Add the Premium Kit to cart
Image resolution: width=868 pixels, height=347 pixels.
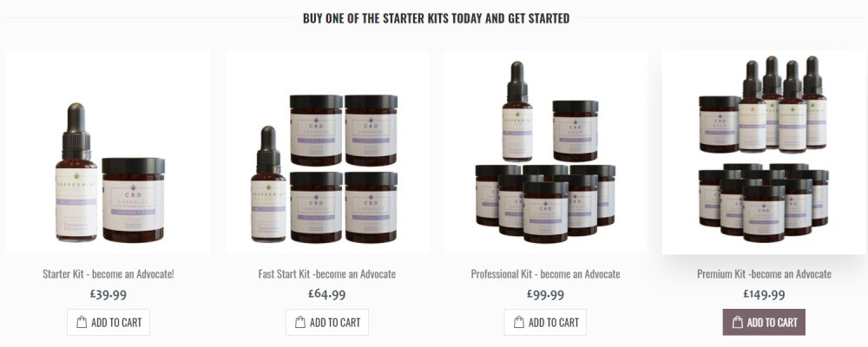[x=764, y=322]
